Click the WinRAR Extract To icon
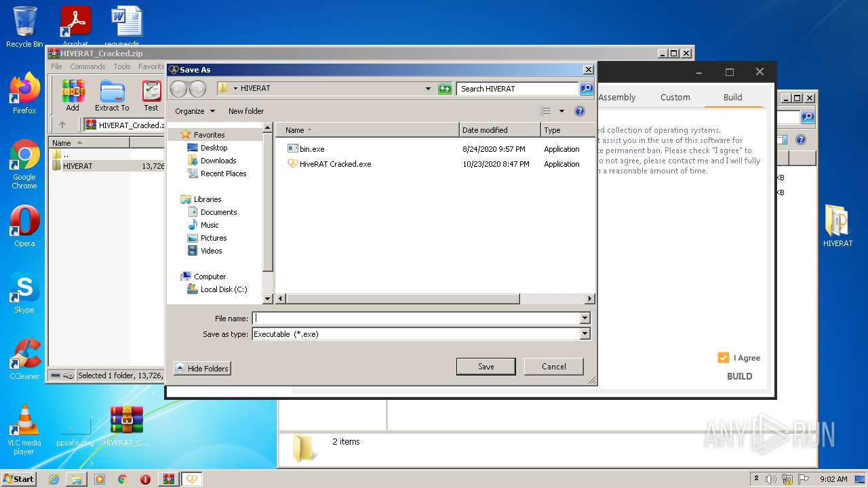Screen dimensions: 868x488 pos(112,96)
